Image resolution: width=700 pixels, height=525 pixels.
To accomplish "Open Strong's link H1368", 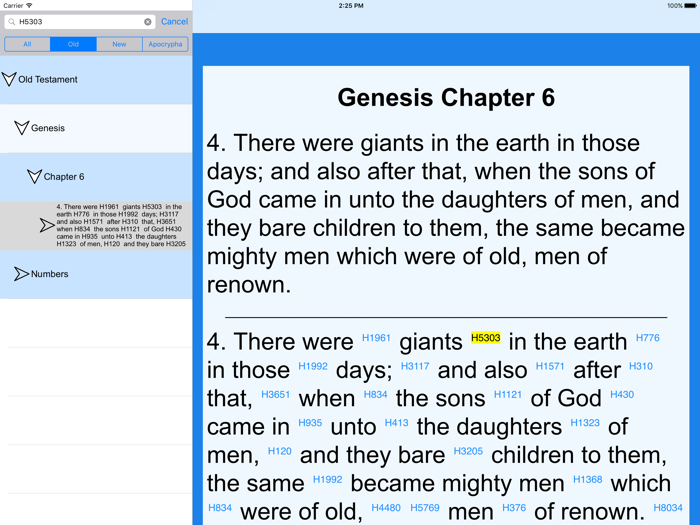I will (588, 479).
